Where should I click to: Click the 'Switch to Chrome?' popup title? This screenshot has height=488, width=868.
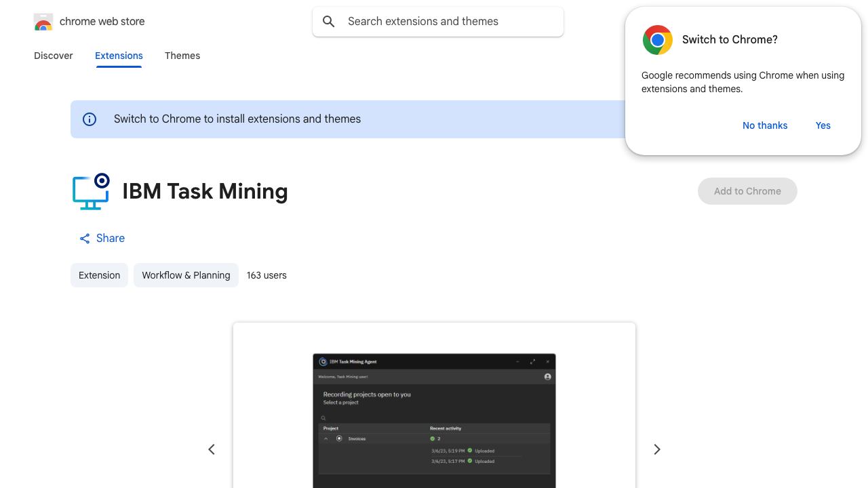pyautogui.click(x=730, y=40)
